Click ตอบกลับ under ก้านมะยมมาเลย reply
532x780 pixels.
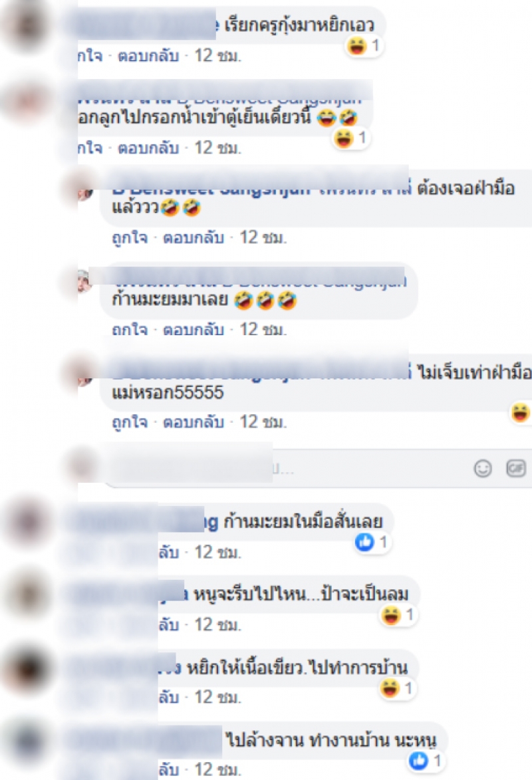tap(194, 330)
